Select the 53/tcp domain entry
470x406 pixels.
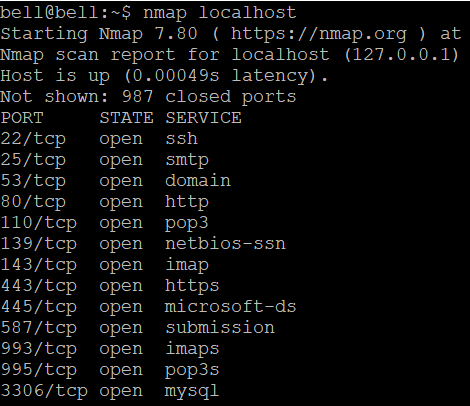pos(115,181)
